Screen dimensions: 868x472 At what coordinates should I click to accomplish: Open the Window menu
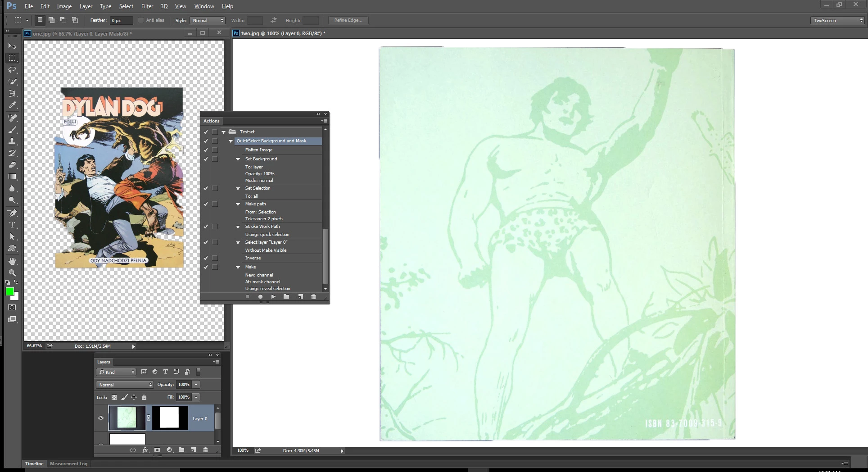click(204, 6)
